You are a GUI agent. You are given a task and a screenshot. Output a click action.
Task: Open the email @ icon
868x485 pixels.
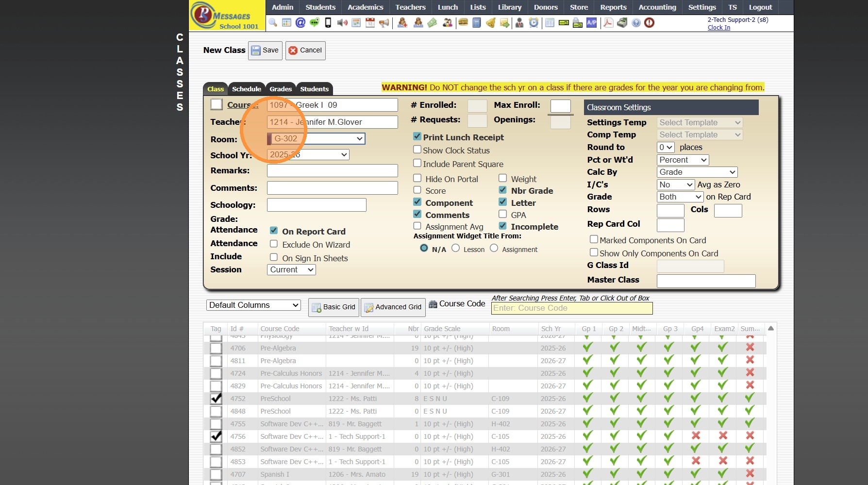coord(300,23)
